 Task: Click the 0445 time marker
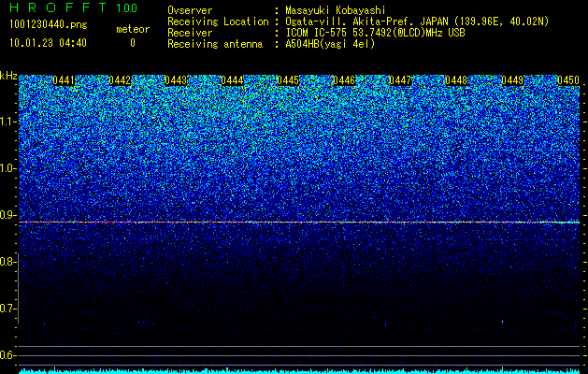coord(288,80)
